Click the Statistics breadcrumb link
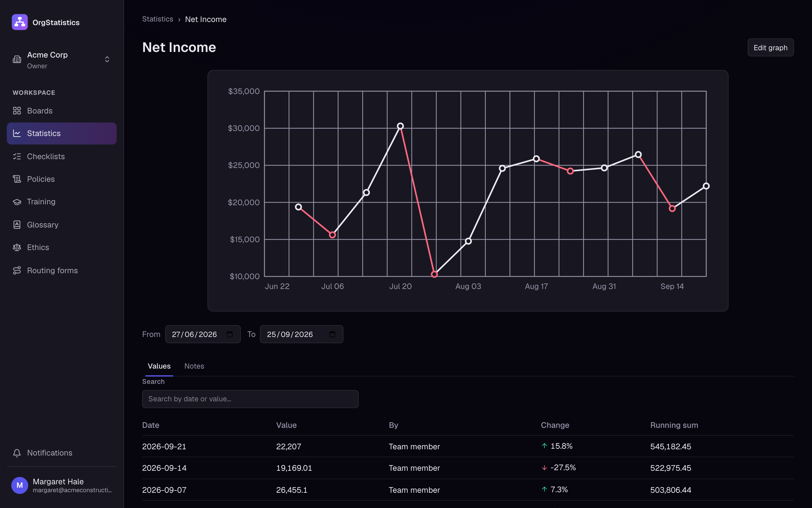 (x=158, y=19)
